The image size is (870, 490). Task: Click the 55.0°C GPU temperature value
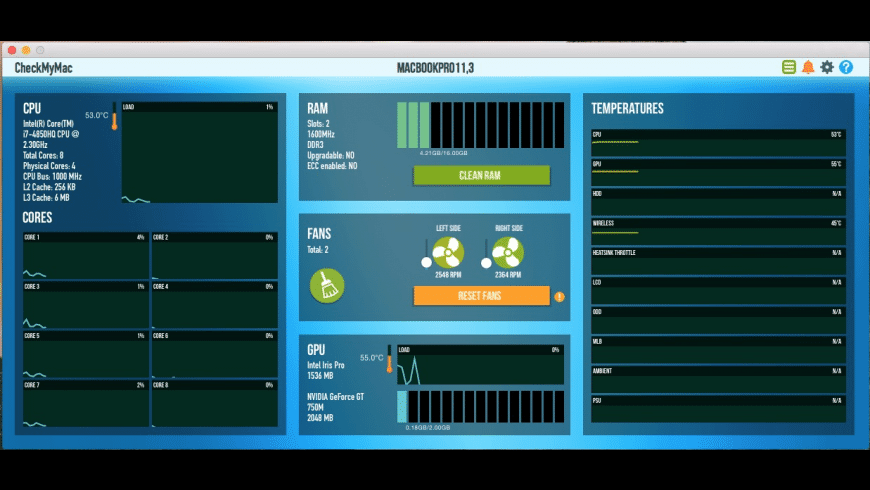click(372, 358)
